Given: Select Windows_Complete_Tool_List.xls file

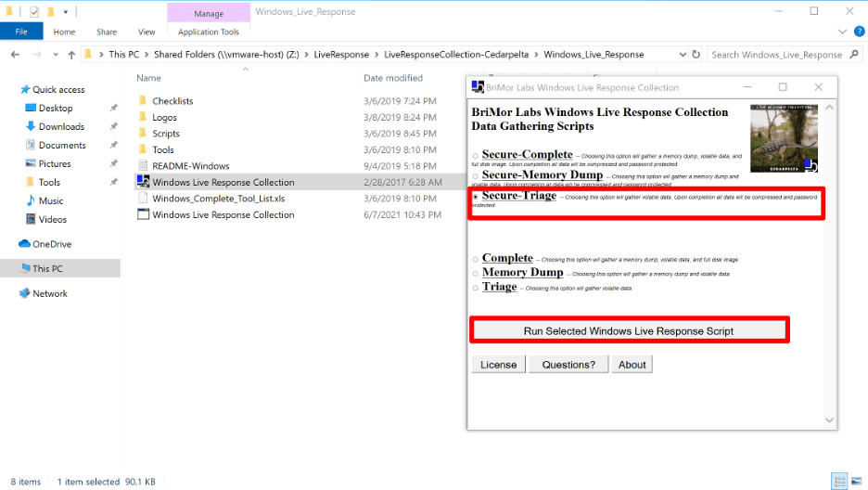Looking at the screenshot, I should [x=218, y=199].
